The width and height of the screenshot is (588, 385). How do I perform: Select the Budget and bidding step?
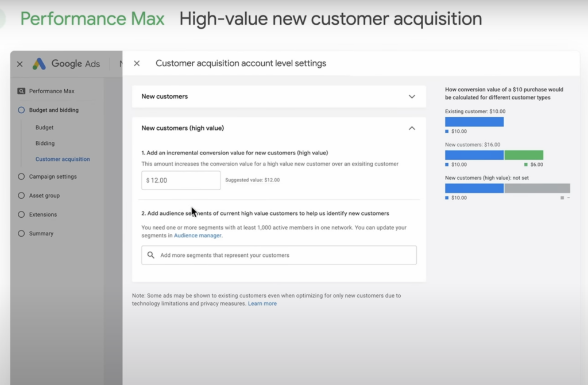48,110
